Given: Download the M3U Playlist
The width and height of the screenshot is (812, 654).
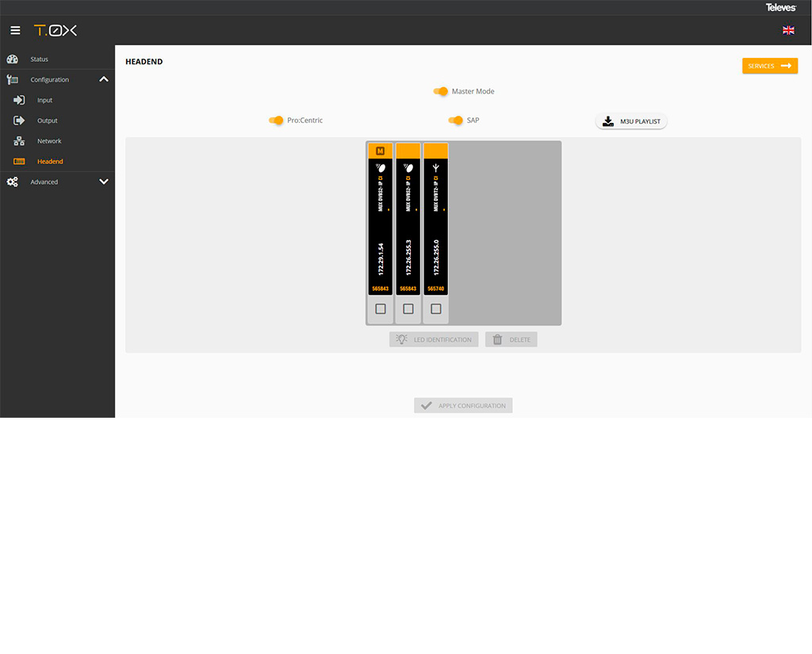Looking at the screenshot, I should [631, 121].
